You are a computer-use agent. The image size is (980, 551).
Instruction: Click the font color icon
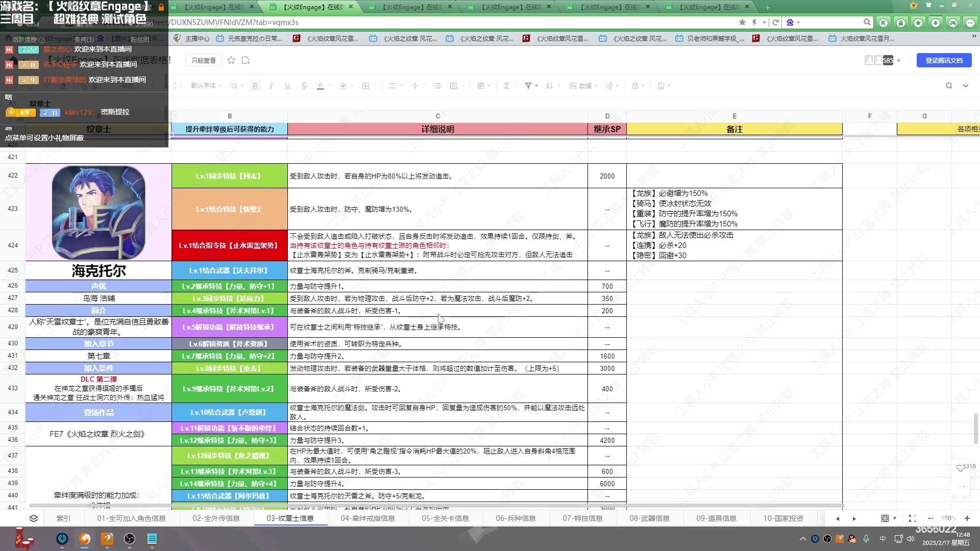(x=321, y=86)
